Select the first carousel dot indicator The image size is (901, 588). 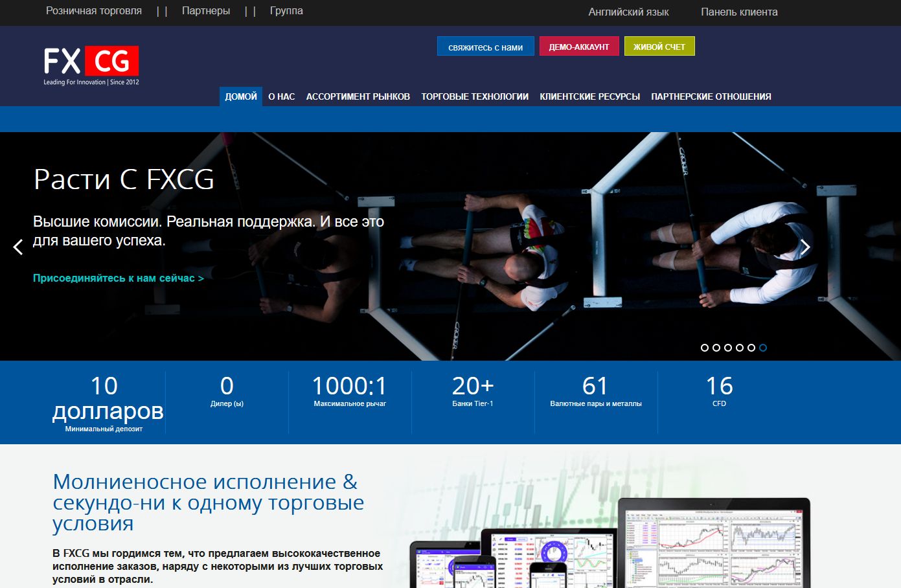[704, 347]
